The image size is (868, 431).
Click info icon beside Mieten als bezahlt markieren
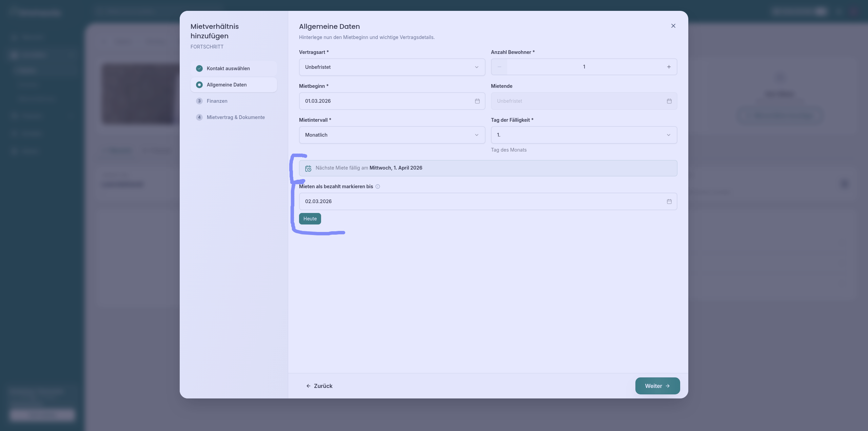378,187
